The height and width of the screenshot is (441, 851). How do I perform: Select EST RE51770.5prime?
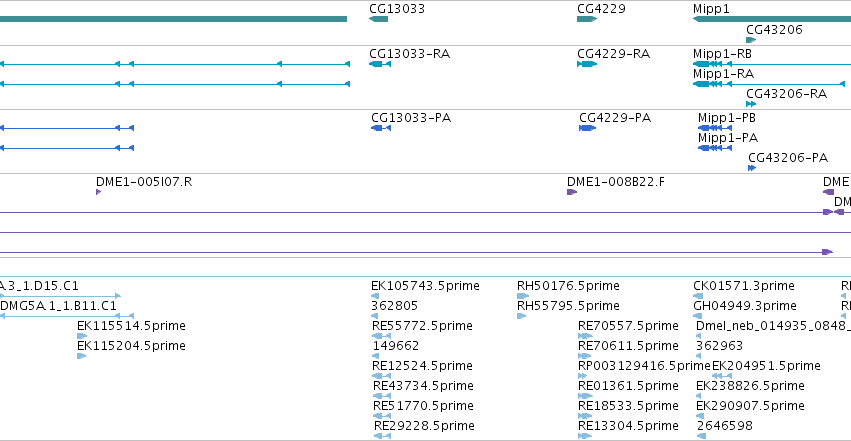pyautogui.click(x=423, y=406)
